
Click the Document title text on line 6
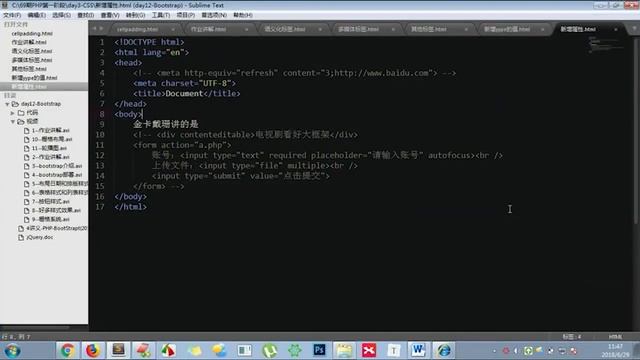click(184, 93)
